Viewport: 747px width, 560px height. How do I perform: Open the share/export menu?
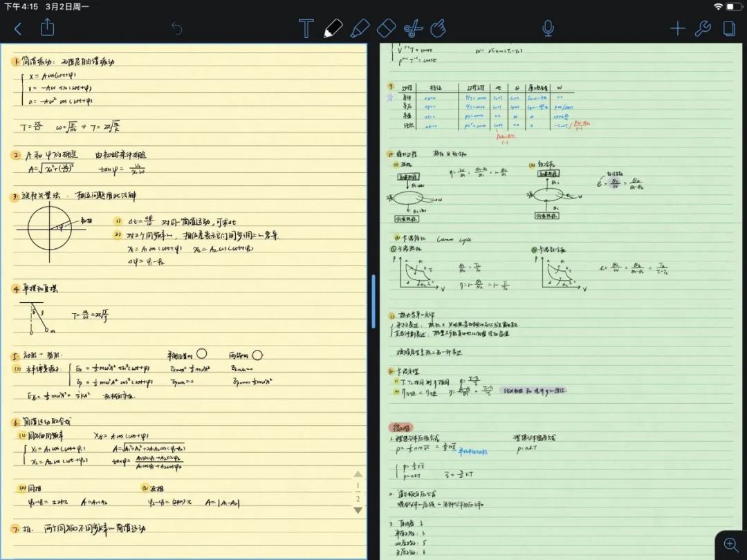[x=47, y=28]
